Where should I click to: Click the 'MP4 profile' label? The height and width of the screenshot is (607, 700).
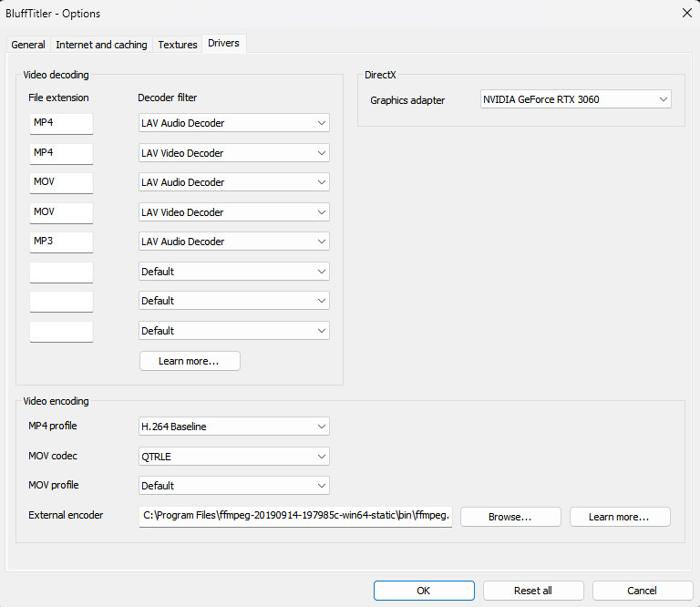click(x=53, y=426)
